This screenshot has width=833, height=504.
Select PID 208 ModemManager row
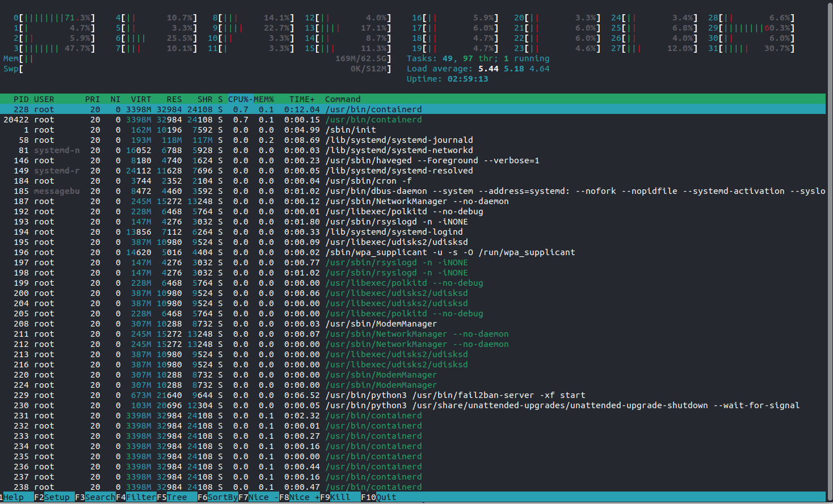(413, 324)
